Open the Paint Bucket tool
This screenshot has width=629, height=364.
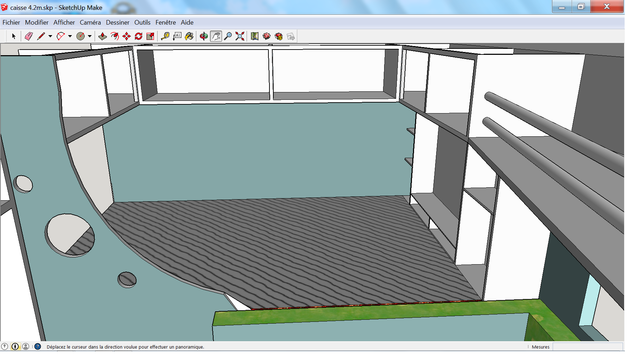[189, 36]
